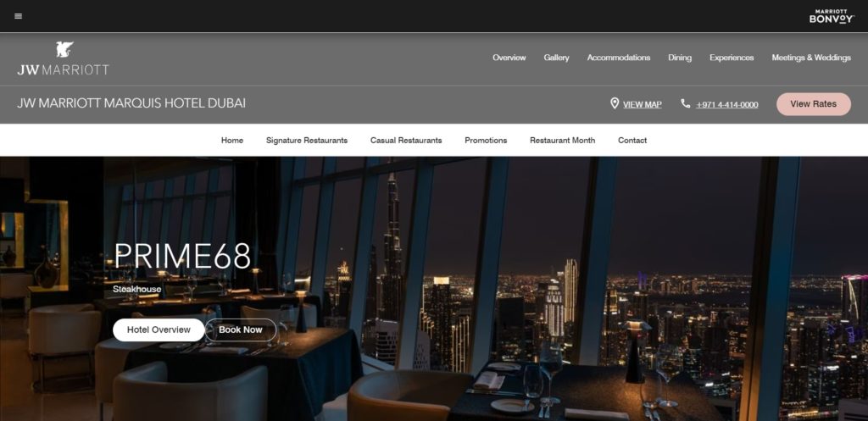Select the Promotions tab
The height and width of the screenshot is (421, 868).
tap(486, 141)
